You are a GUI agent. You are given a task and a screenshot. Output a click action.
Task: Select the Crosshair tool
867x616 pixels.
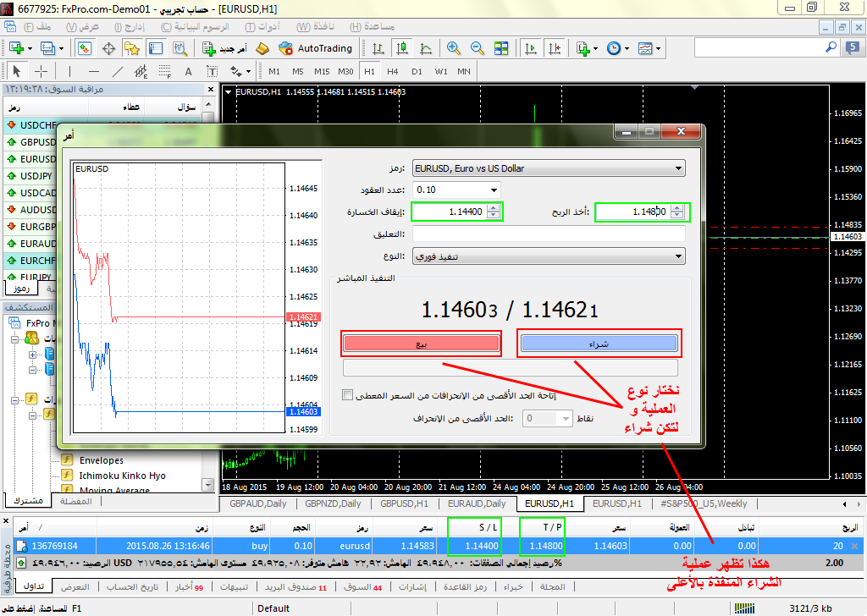click(x=41, y=71)
